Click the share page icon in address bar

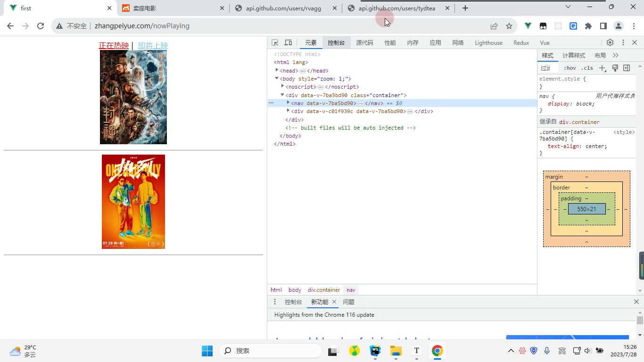(x=494, y=26)
